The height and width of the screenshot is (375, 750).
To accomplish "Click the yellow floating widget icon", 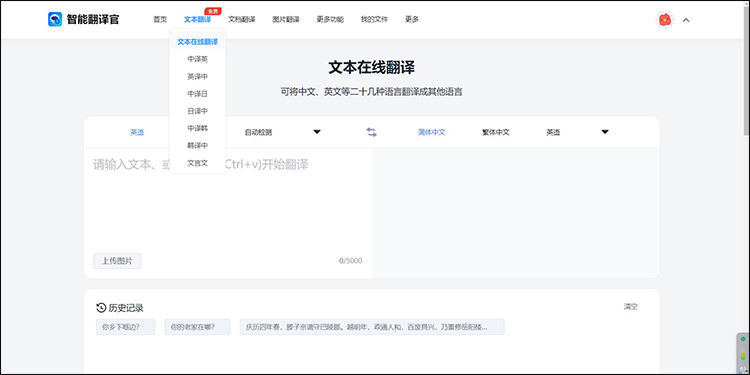I will click(x=743, y=355).
